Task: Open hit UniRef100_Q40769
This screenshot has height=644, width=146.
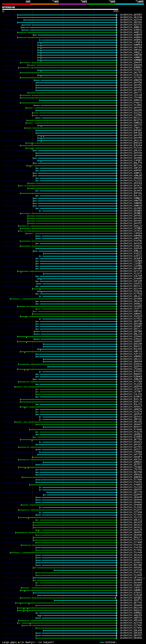Action: tap(131, 47)
